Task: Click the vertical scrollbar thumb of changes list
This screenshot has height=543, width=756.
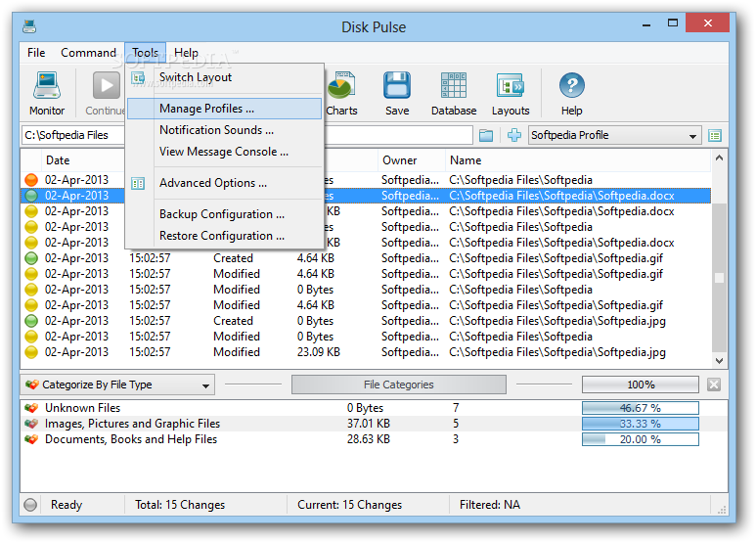Action: 719,277
